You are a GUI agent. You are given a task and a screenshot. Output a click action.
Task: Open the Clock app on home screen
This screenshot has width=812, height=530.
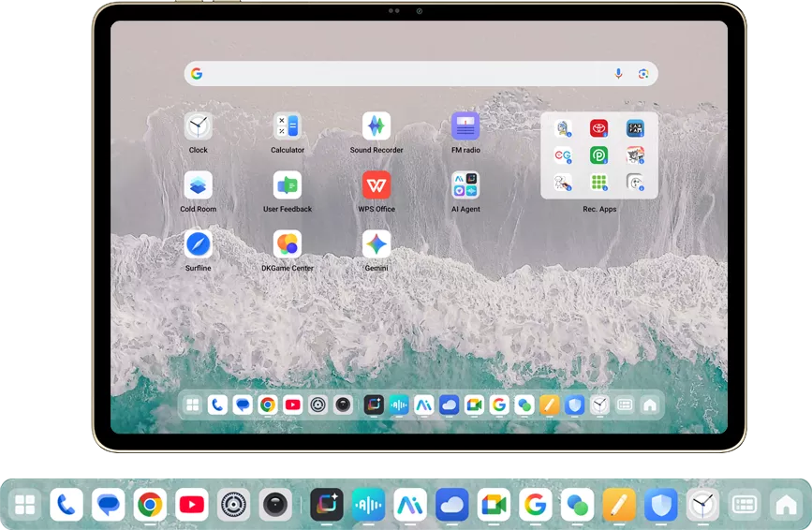coord(198,126)
